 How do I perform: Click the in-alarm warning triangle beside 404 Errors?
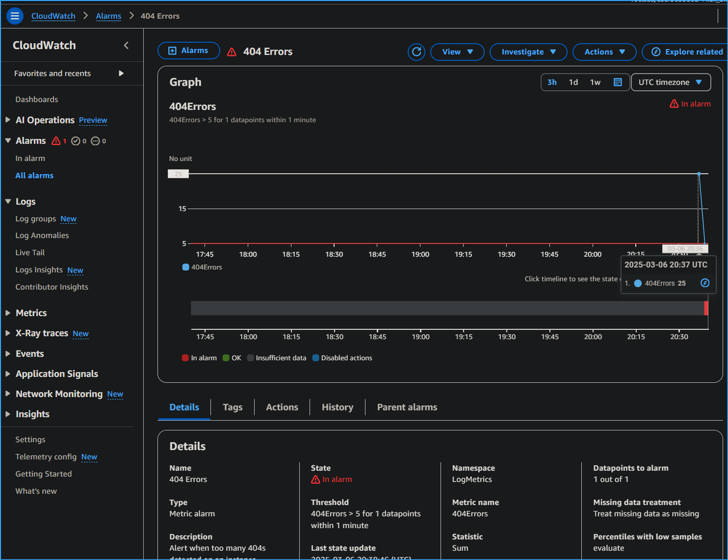(x=231, y=51)
